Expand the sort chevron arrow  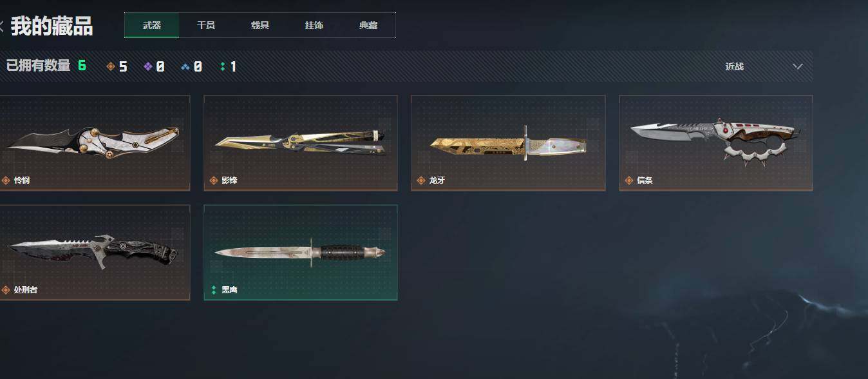pyautogui.click(x=798, y=66)
